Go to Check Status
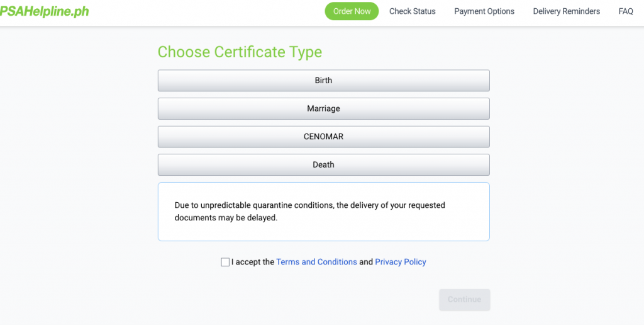644x325 pixels. click(413, 11)
